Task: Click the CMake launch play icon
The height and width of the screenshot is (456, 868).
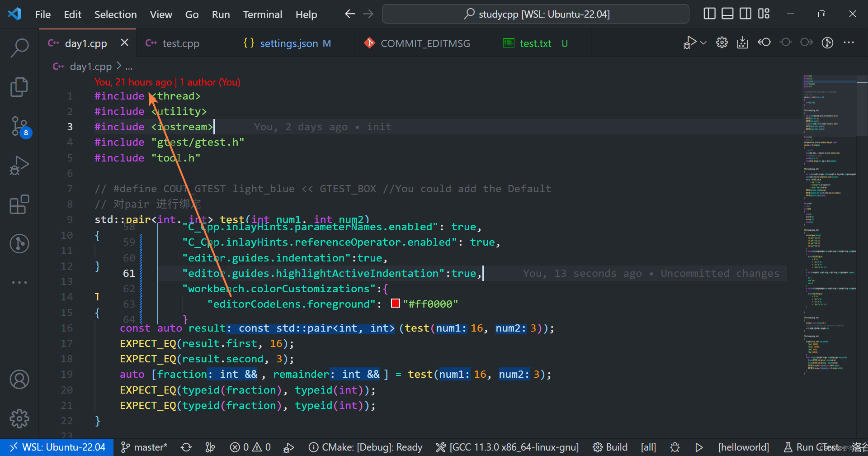Action: (699, 447)
